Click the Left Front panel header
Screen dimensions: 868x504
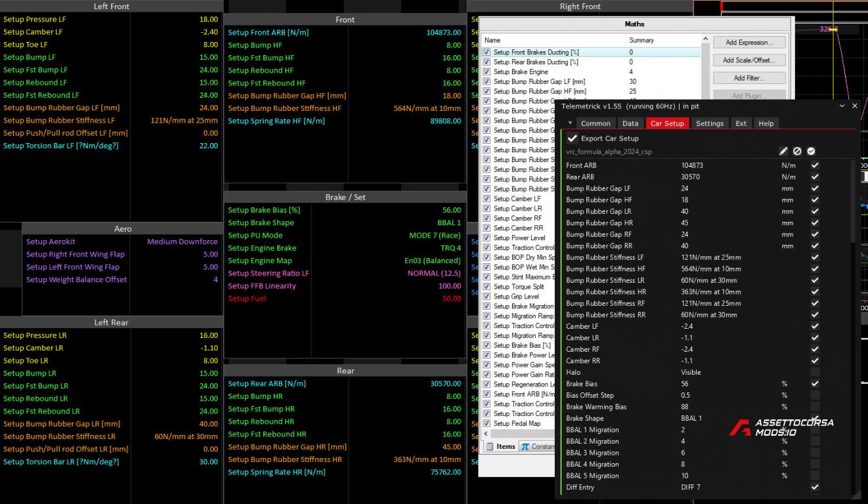coord(111,7)
